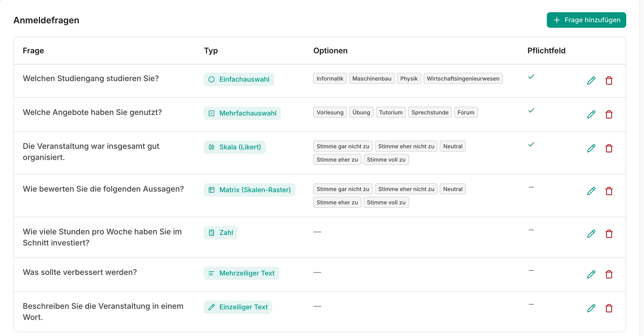Viewport: 644px width, 336px height.
Task: Click the Übung option chip
Action: coord(361,112)
